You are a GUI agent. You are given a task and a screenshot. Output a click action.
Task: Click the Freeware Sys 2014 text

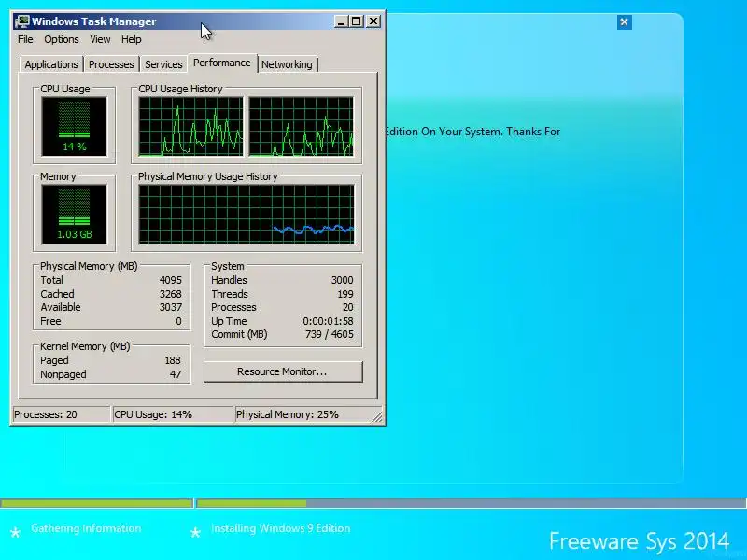pos(640,541)
